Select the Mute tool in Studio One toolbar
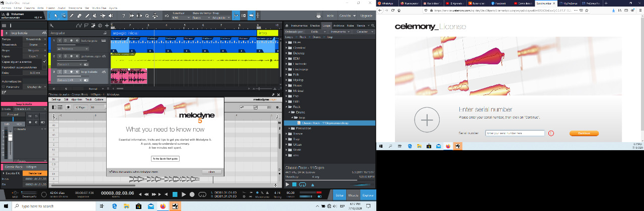The height and width of the screenshot is (211, 644). [95, 16]
